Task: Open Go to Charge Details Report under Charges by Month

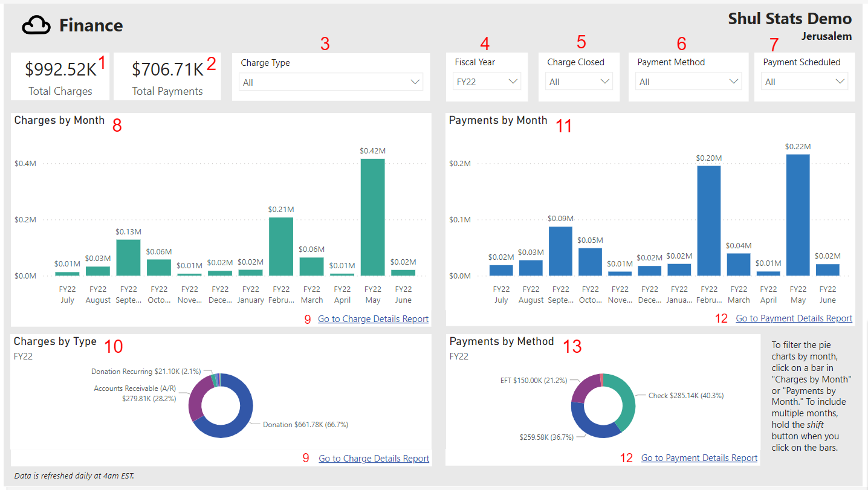Action: 373,318
